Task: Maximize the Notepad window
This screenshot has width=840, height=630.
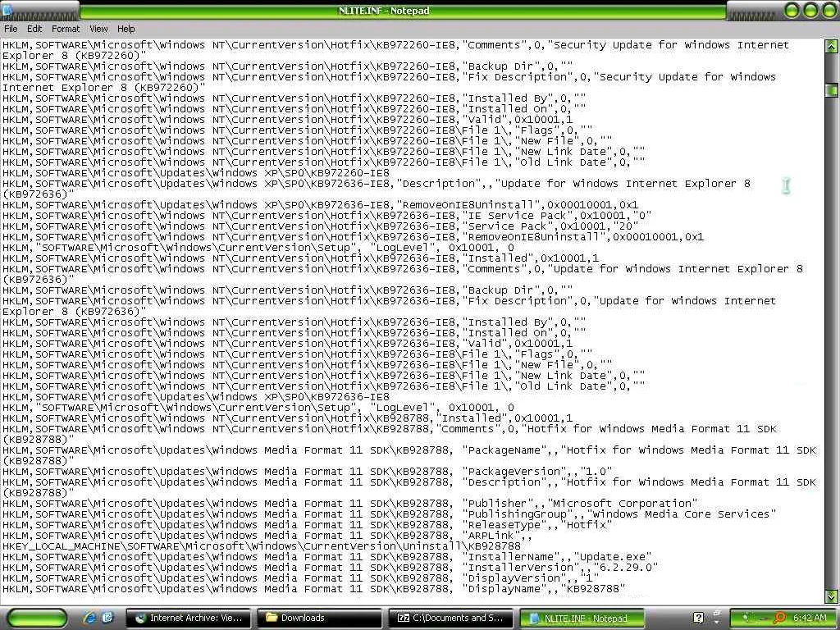Action: coord(810,10)
